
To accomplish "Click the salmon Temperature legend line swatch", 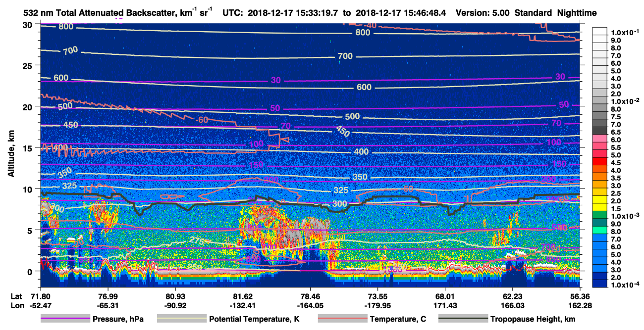I will (342, 319).
